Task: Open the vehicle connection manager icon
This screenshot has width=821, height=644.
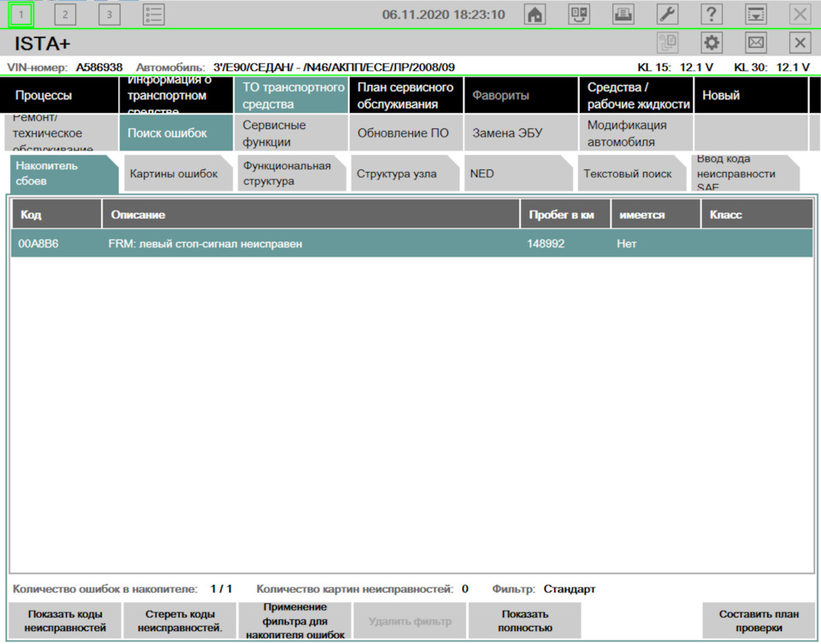Action: (x=579, y=15)
